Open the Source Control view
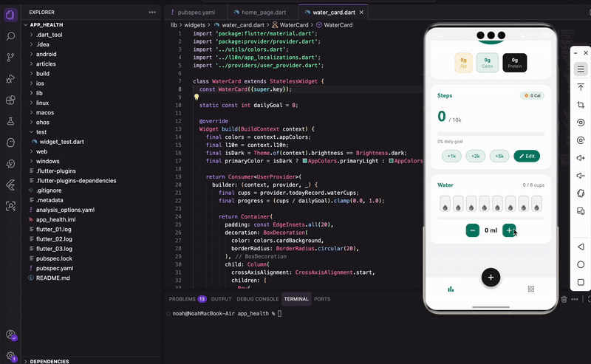591x364 pixels. tap(10, 57)
